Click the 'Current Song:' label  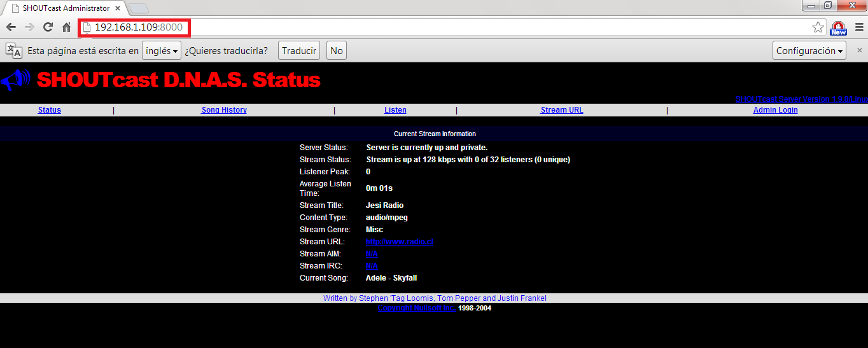tap(324, 278)
